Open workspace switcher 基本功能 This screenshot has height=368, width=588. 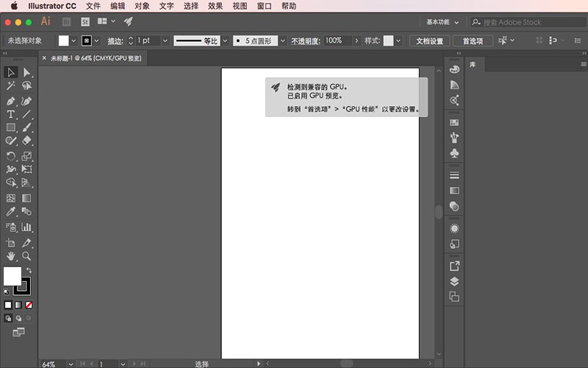click(x=442, y=22)
